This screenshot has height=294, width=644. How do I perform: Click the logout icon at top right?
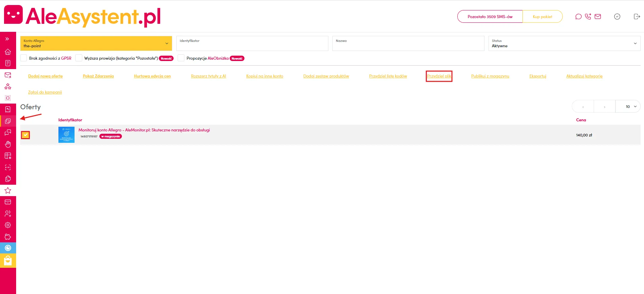point(637,17)
